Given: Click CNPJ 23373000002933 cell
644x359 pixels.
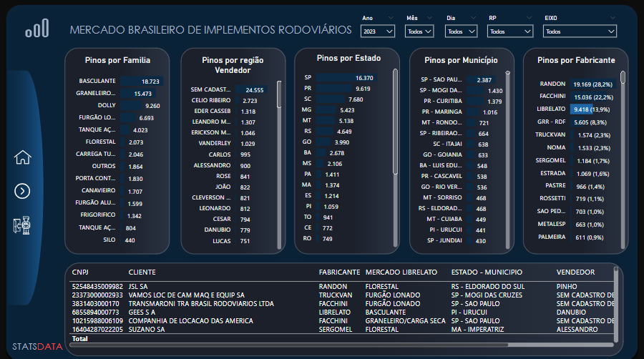Looking at the screenshot, I should tap(97, 295).
